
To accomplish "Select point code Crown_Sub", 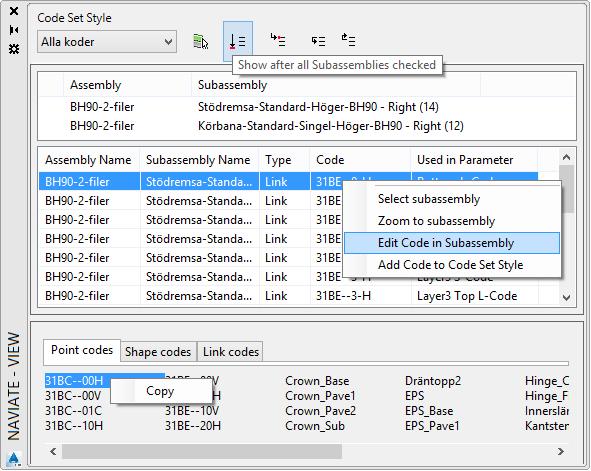I will (315, 426).
